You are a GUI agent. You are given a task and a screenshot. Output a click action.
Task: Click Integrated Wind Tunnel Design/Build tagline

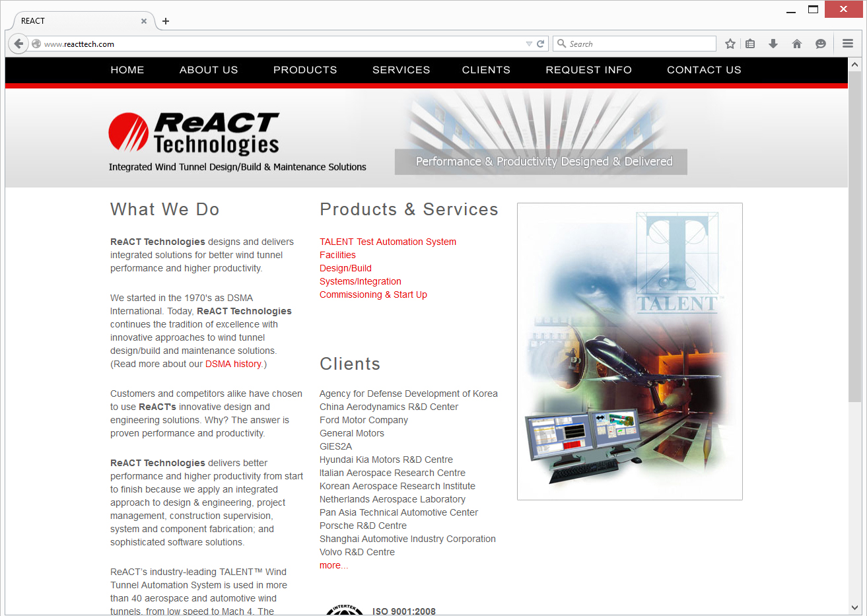point(238,167)
